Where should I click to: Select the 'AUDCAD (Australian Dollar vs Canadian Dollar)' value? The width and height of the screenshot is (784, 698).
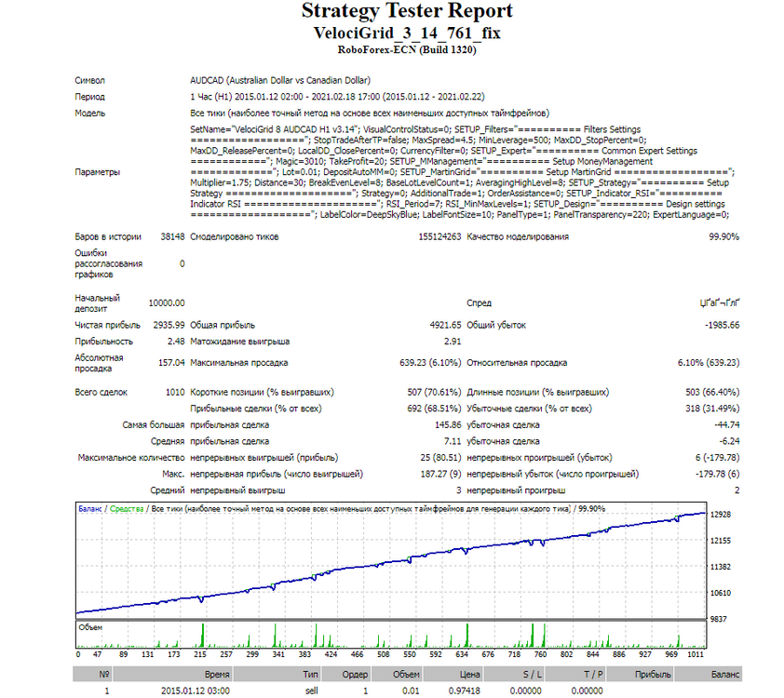(280, 80)
